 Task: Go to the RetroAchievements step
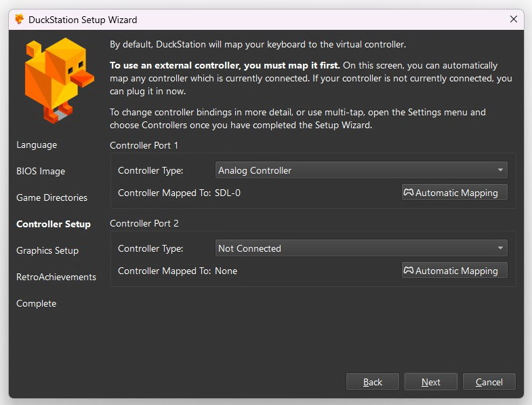[56, 277]
